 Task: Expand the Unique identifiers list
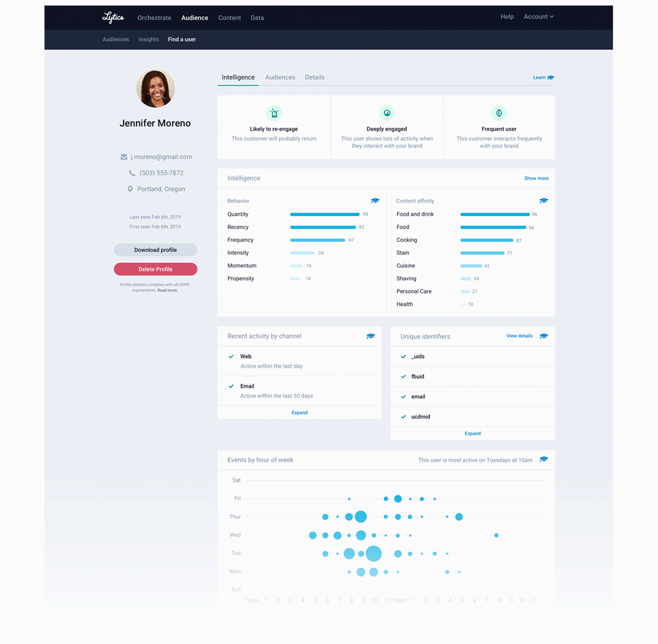pyautogui.click(x=472, y=433)
